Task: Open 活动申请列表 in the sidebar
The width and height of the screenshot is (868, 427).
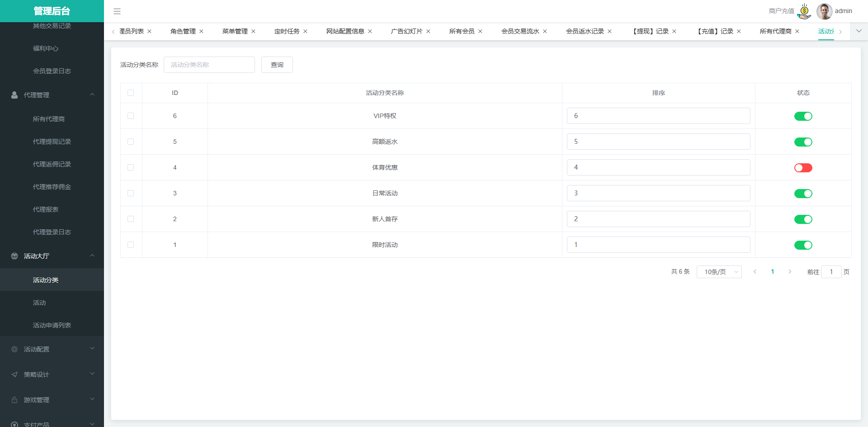Action: 52,325
